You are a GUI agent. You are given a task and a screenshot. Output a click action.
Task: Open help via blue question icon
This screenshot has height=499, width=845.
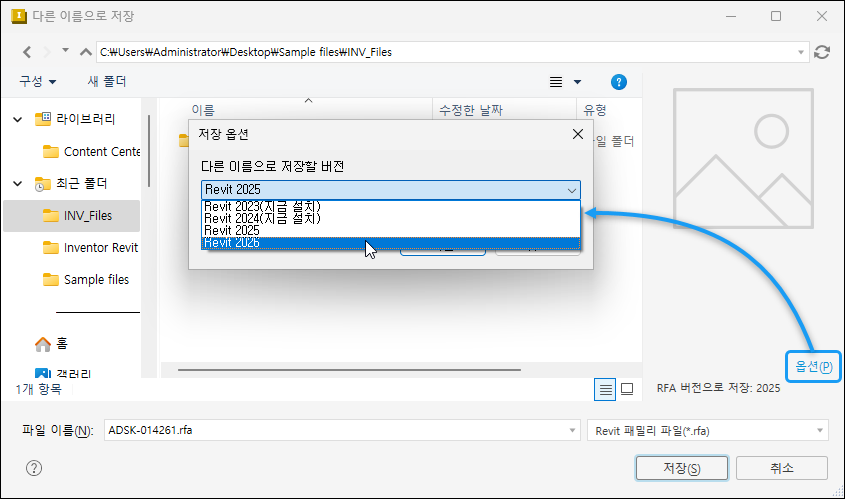[x=619, y=82]
